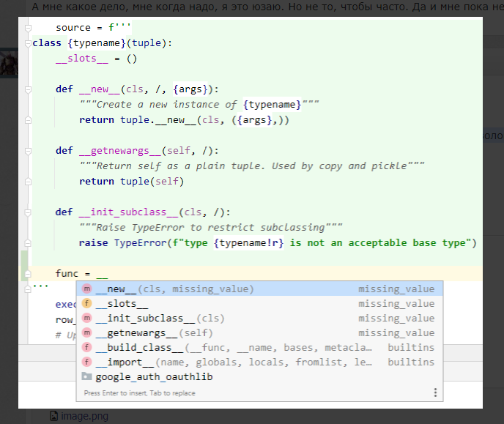Click the raise TypeError statement line
This screenshot has height=424, width=504.
278,243
